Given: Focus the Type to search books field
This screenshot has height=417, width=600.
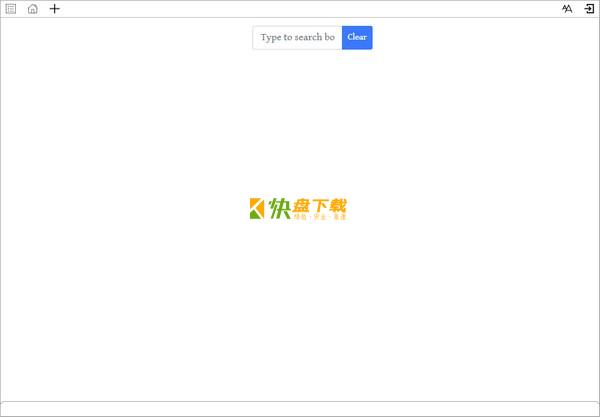Looking at the screenshot, I should tap(297, 37).
